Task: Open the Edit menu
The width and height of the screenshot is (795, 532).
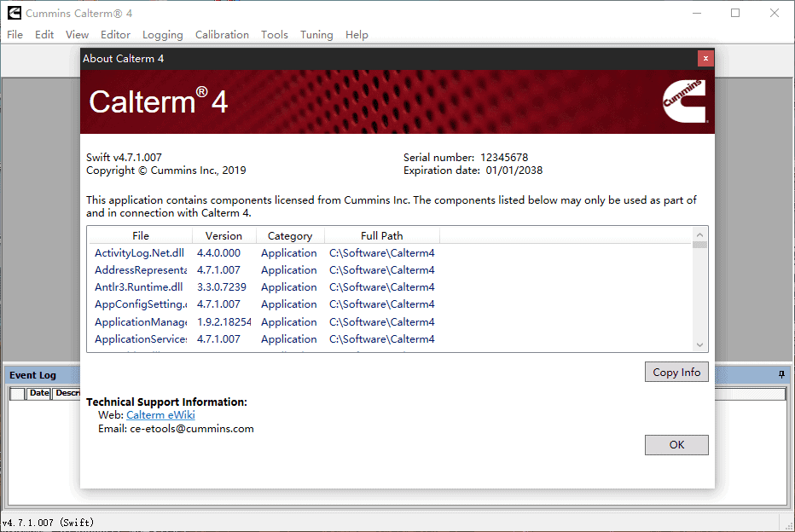Action: click(x=44, y=34)
